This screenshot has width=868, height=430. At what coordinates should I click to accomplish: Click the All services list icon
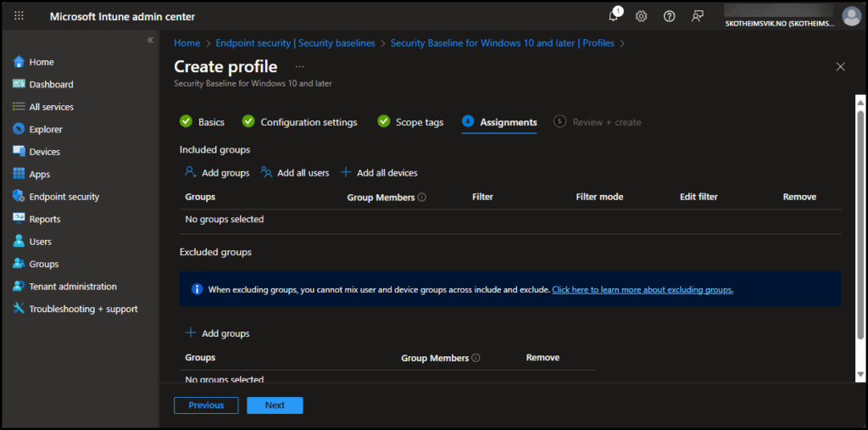click(x=19, y=106)
